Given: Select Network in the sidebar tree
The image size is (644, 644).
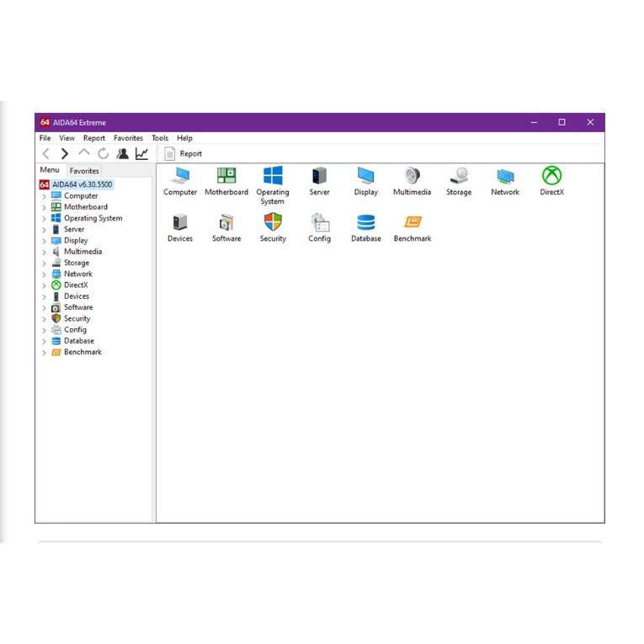Looking at the screenshot, I should pos(78,274).
